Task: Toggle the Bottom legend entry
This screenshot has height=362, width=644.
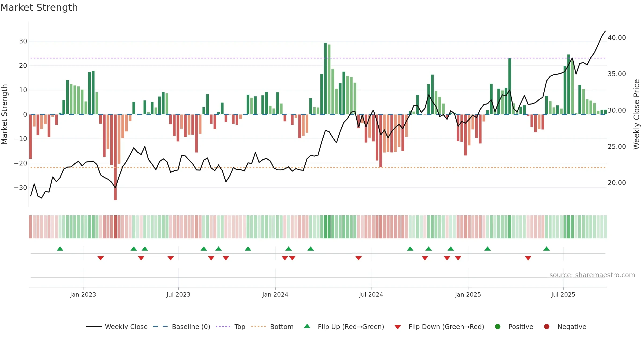Action: pos(272,327)
